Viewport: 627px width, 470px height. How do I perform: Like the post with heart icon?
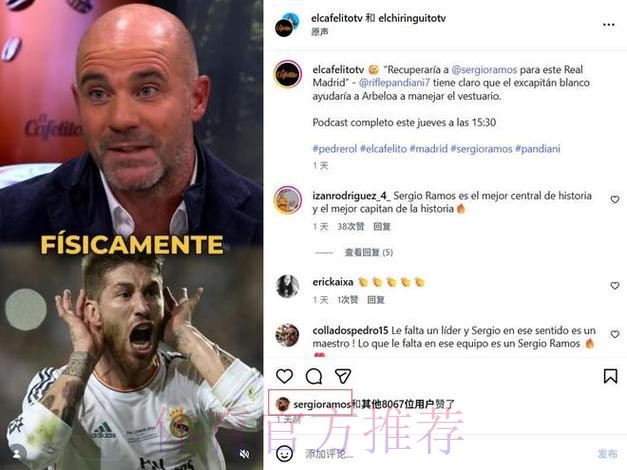coord(284,376)
